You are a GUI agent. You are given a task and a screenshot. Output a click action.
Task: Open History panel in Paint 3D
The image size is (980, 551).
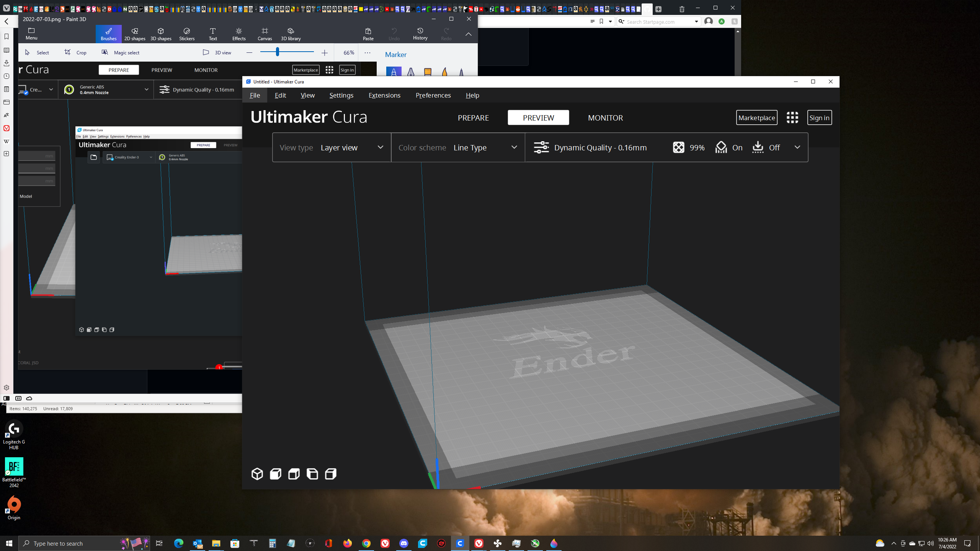[420, 34]
